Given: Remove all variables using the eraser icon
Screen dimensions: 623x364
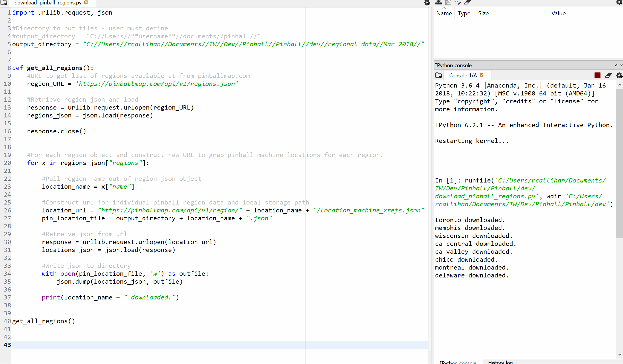Looking at the screenshot, I should pos(468,3).
